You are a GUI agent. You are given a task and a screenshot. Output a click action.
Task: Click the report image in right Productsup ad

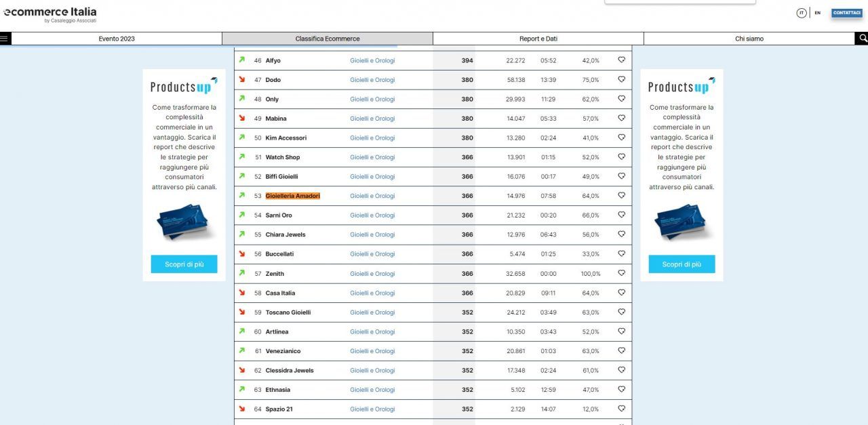(682, 222)
